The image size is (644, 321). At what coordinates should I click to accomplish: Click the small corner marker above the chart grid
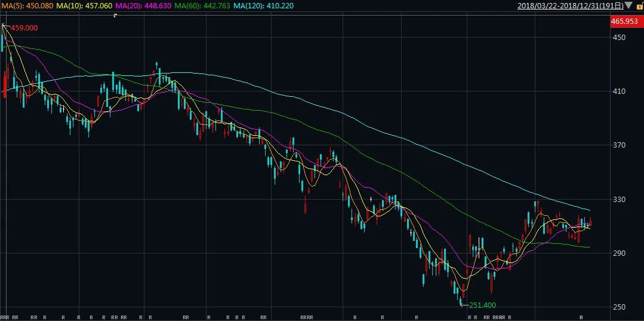point(115,15)
